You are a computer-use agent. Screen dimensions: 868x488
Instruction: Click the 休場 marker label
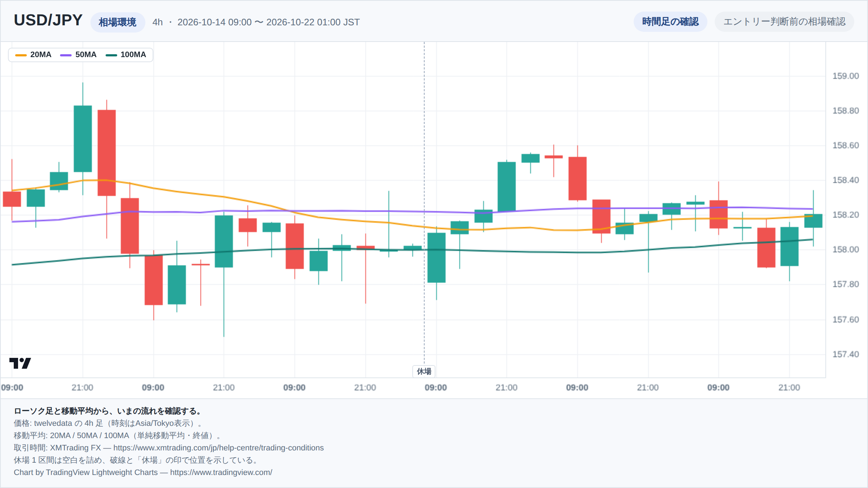pos(424,371)
